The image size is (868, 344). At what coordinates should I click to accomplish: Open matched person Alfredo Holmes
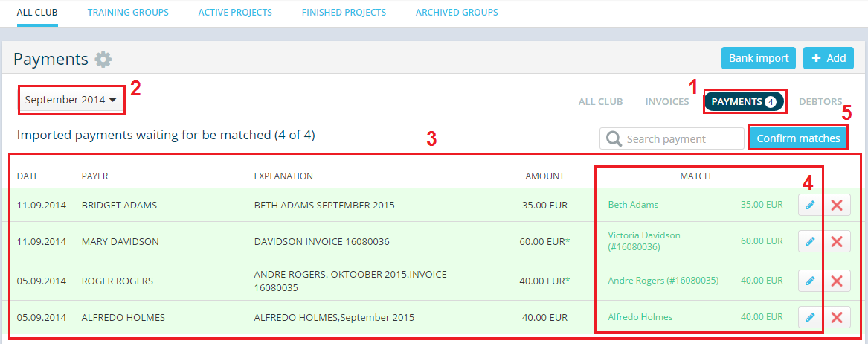(x=640, y=317)
